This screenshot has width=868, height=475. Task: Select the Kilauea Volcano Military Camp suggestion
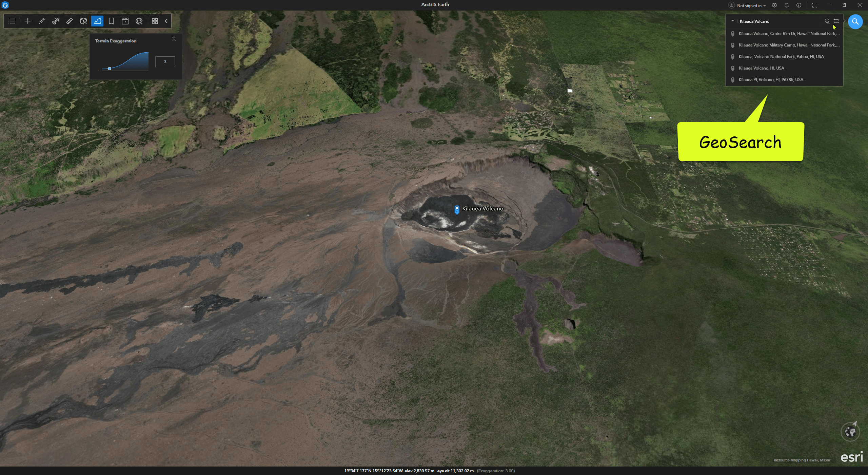[789, 45]
